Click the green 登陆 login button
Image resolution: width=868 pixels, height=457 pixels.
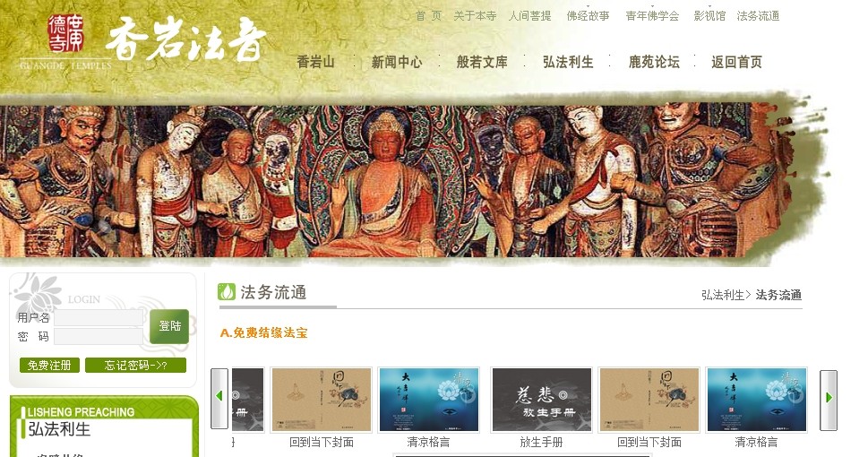[x=169, y=326]
